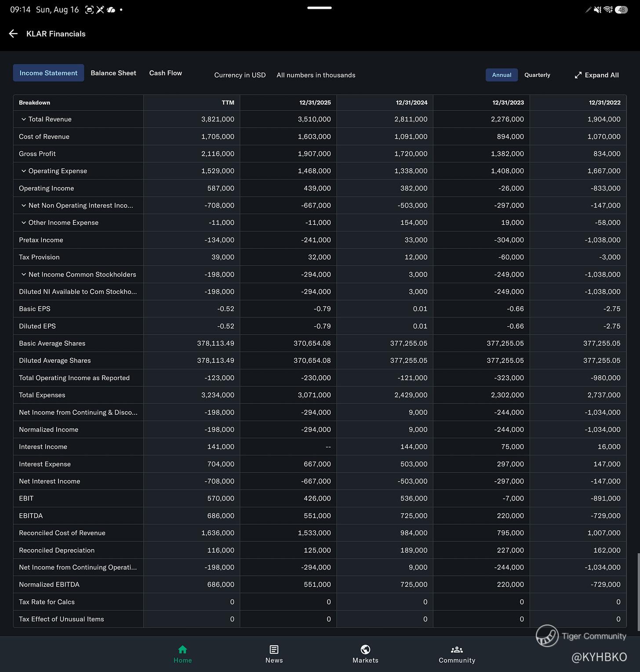Viewport: 640px width, 672px height.
Task: Select the Income Statement tab
Action: coord(48,73)
